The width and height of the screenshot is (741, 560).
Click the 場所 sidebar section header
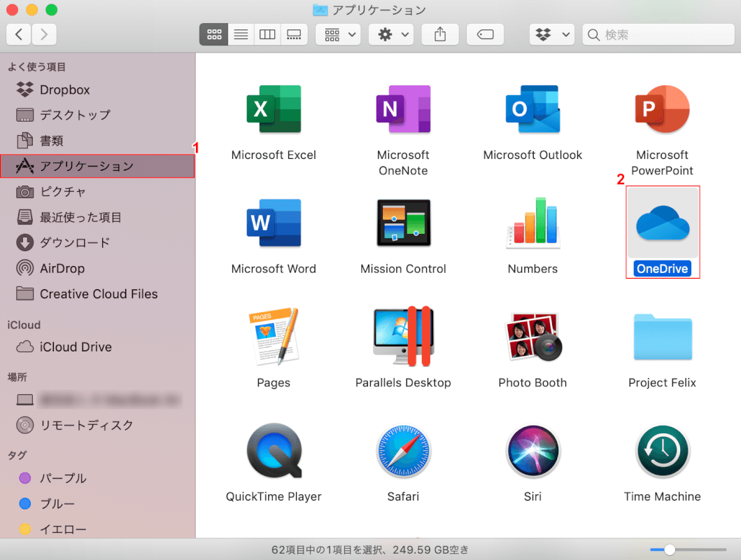[17, 377]
